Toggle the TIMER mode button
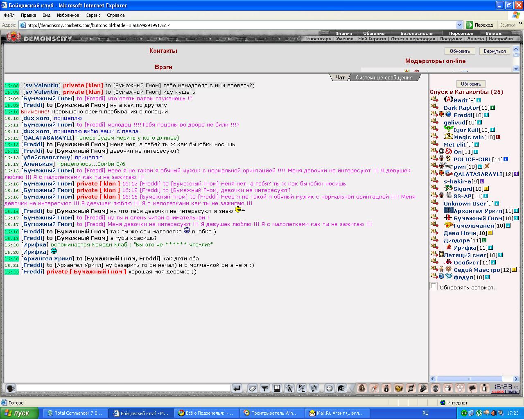This screenshot has width=524, height=420. click(x=512, y=392)
